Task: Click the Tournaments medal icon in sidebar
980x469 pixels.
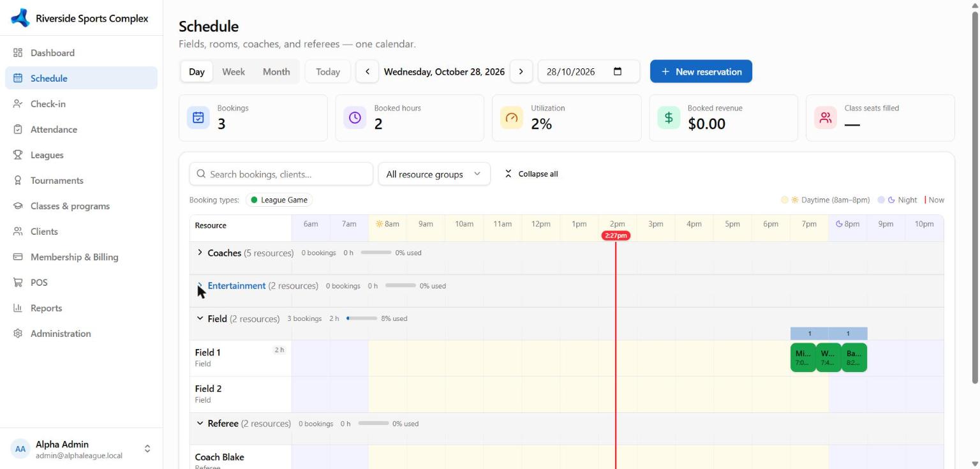Action: coord(18,181)
